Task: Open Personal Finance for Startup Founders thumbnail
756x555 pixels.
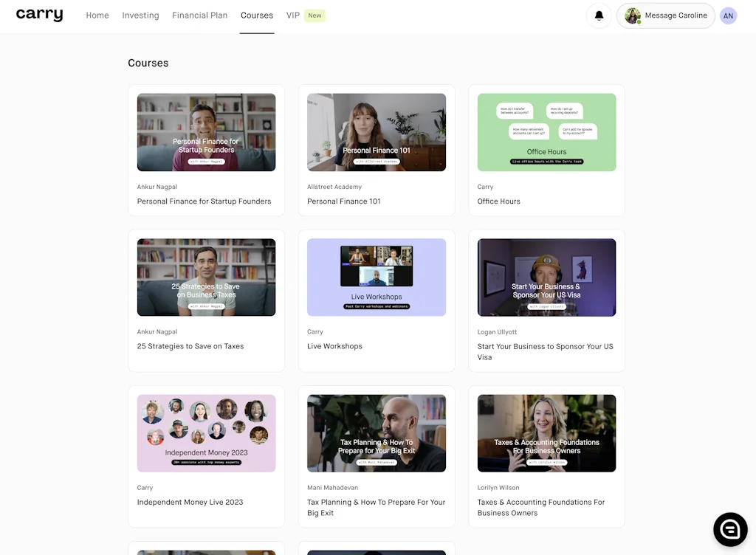Action: 206,132
